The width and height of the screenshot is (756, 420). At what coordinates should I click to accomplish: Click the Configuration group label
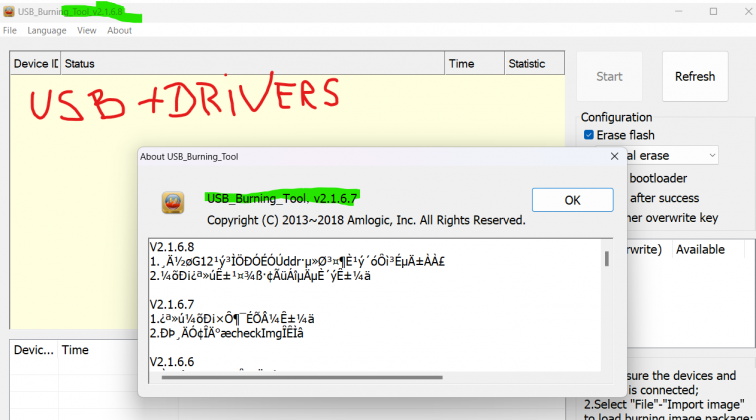point(616,117)
